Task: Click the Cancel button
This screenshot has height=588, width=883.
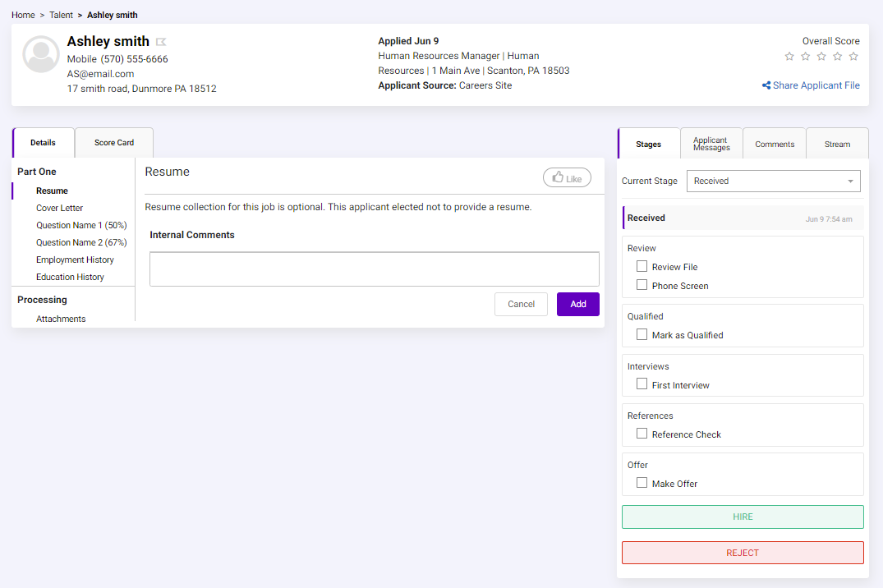Action: [521, 304]
